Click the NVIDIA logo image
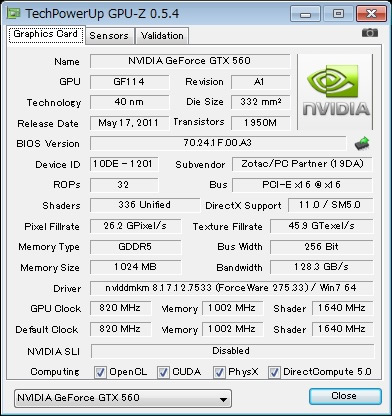This screenshot has height=416, width=392. point(336,92)
